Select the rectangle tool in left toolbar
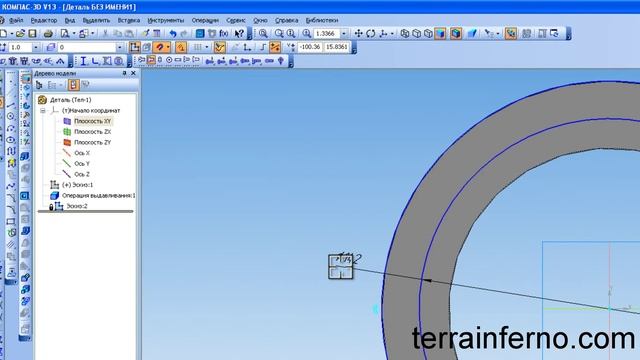The height and width of the screenshot is (360, 640). coord(11,222)
